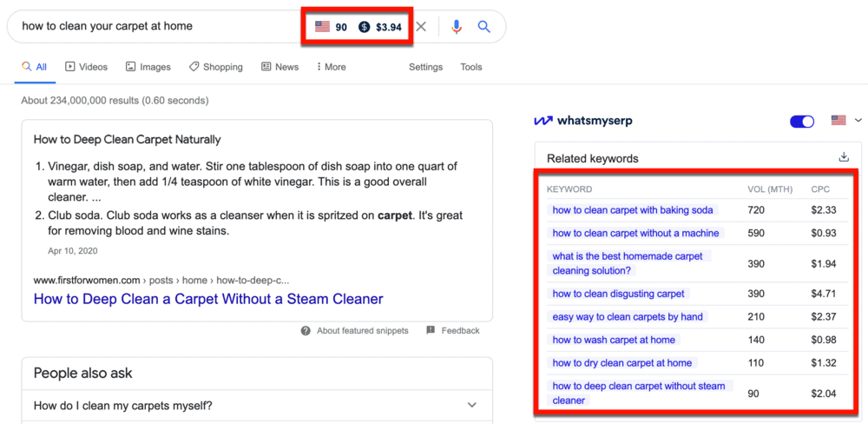Expand "How do I clean my carpets myself?"

pyautogui.click(x=257, y=405)
